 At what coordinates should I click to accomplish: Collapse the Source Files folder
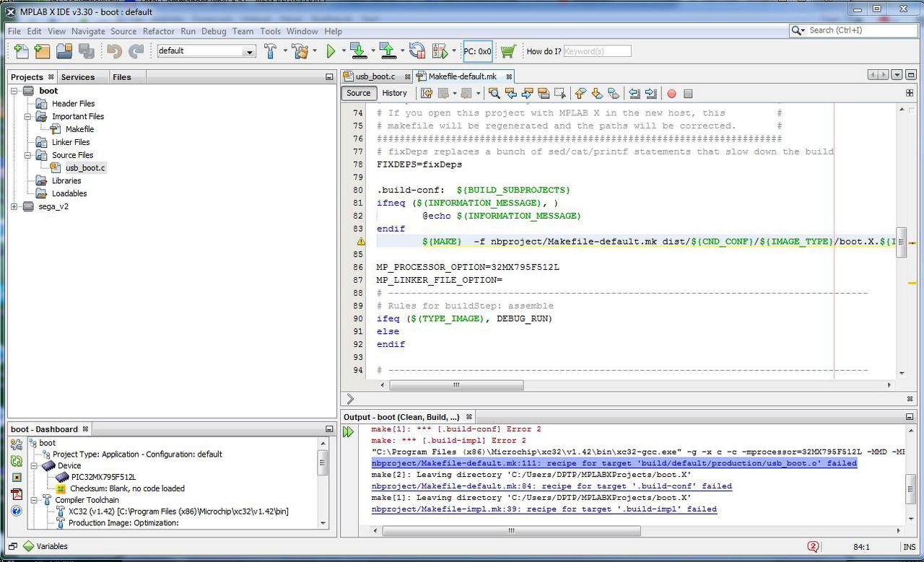point(27,155)
